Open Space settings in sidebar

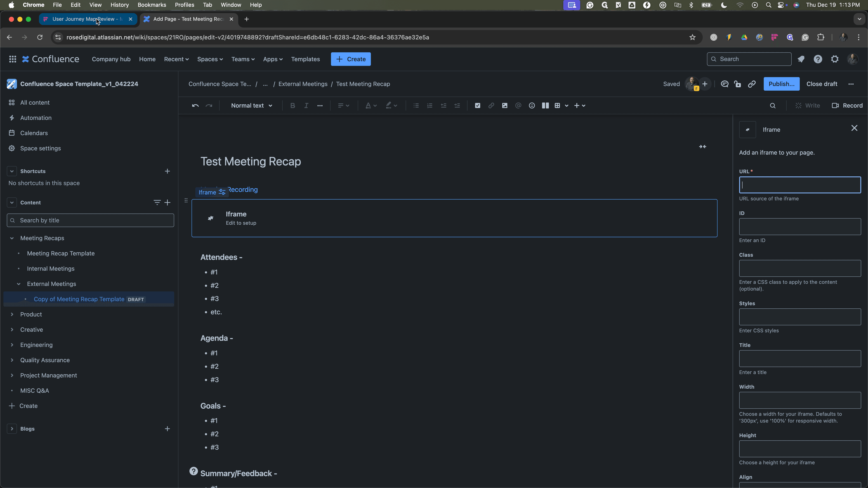tap(40, 148)
